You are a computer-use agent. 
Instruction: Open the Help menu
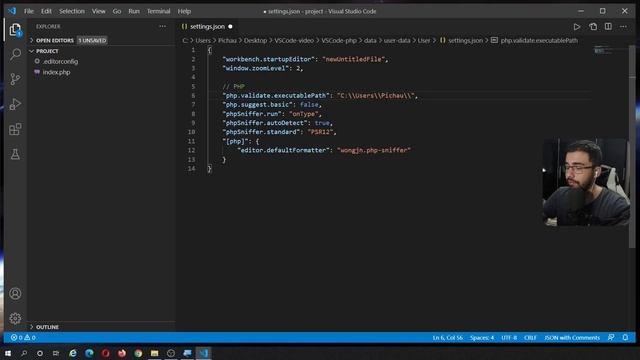tap(184, 11)
